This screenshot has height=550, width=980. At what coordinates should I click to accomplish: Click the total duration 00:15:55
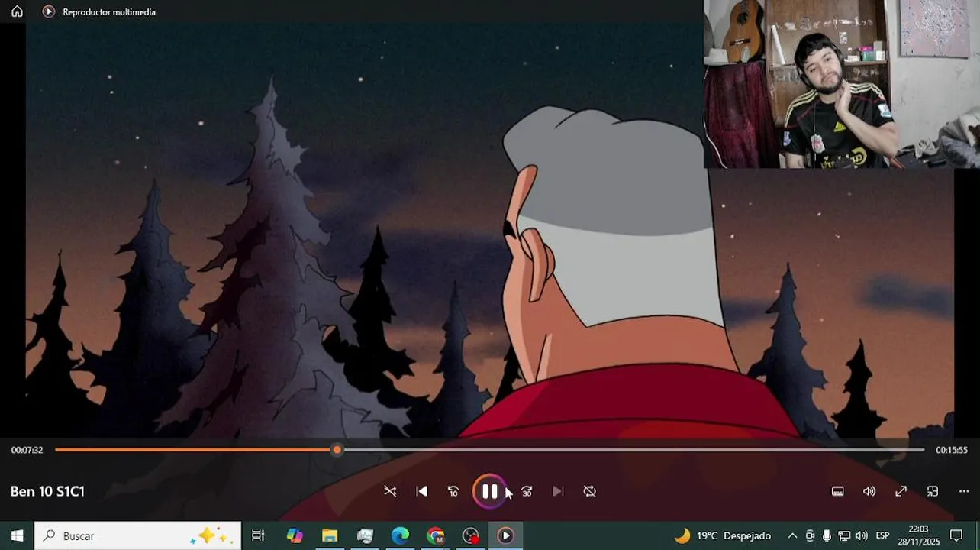pyautogui.click(x=952, y=450)
